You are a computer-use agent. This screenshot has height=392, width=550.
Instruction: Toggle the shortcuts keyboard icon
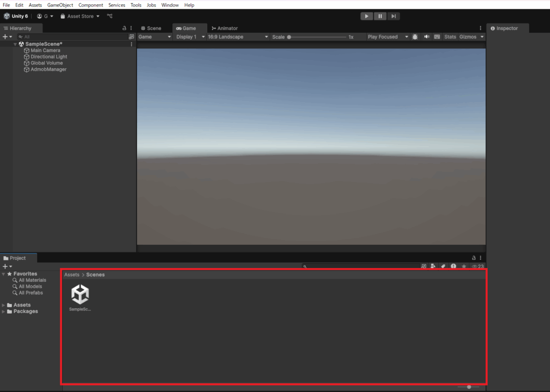click(437, 37)
